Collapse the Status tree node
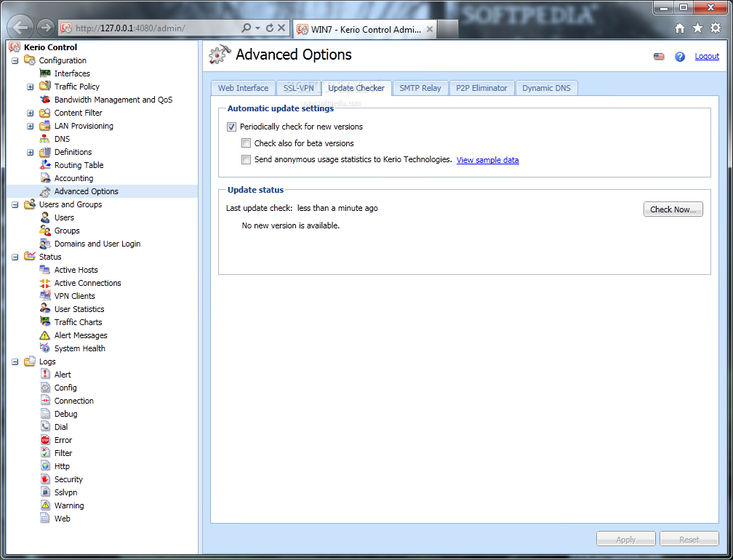Image resolution: width=733 pixels, height=560 pixels. [x=15, y=257]
